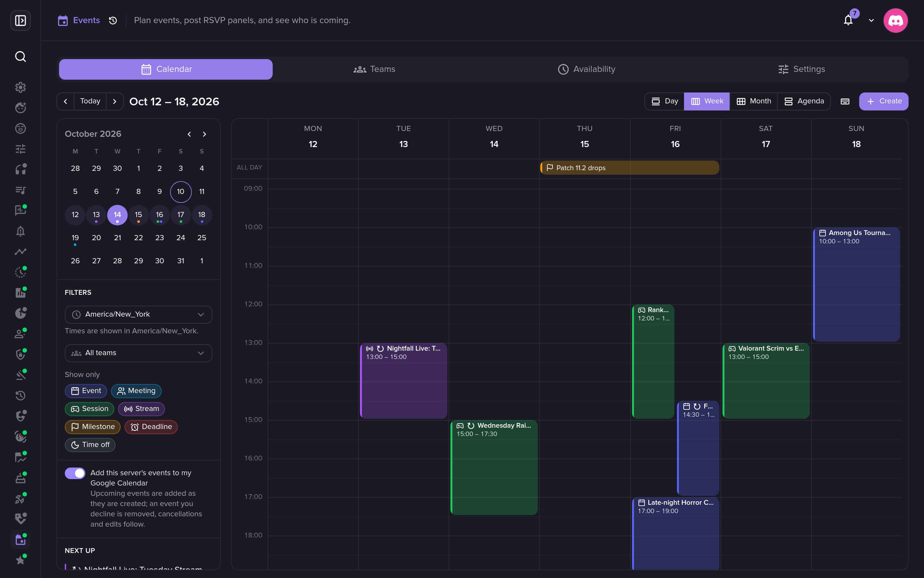The height and width of the screenshot is (578, 924).
Task: Toggle the Stream filter chip
Action: click(x=141, y=409)
